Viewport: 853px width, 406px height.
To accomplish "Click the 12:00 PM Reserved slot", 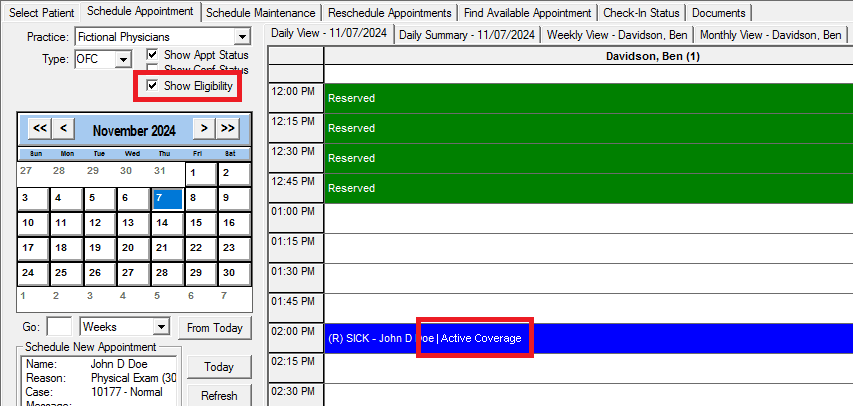I will (589, 99).
